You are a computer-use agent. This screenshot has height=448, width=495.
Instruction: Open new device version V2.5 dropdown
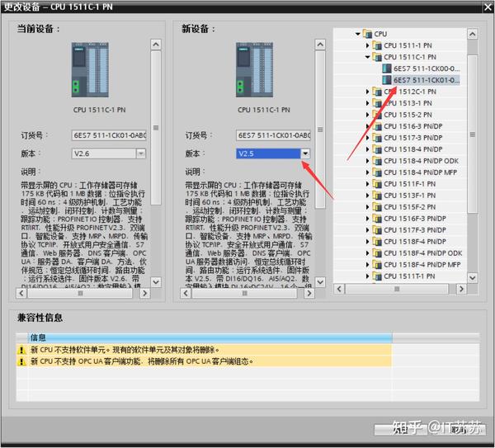(x=305, y=153)
